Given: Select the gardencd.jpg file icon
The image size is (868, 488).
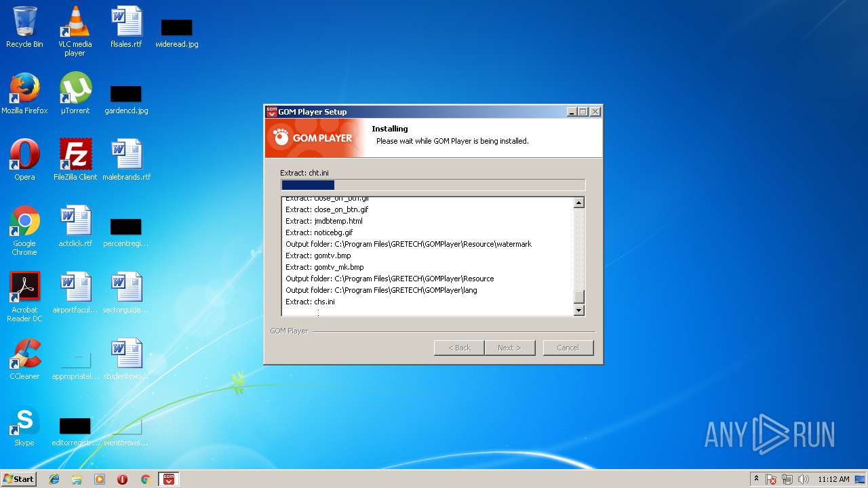Looking at the screenshot, I should click(126, 98).
